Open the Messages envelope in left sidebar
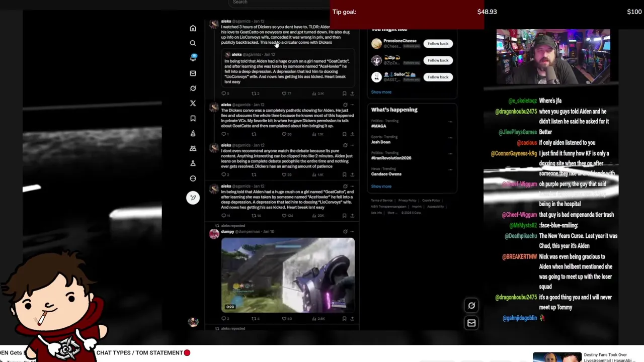This screenshot has height=362, width=644. [x=193, y=73]
